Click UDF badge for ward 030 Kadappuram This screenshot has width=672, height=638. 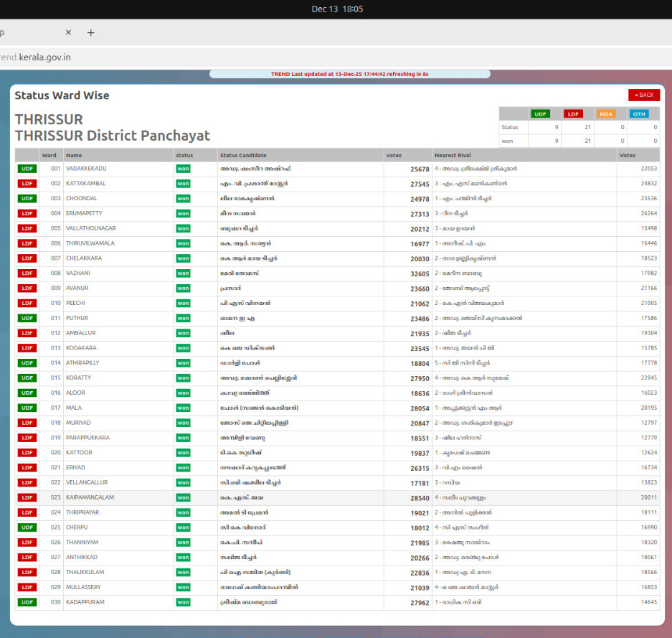pyautogui.click(x=27, y=602)
